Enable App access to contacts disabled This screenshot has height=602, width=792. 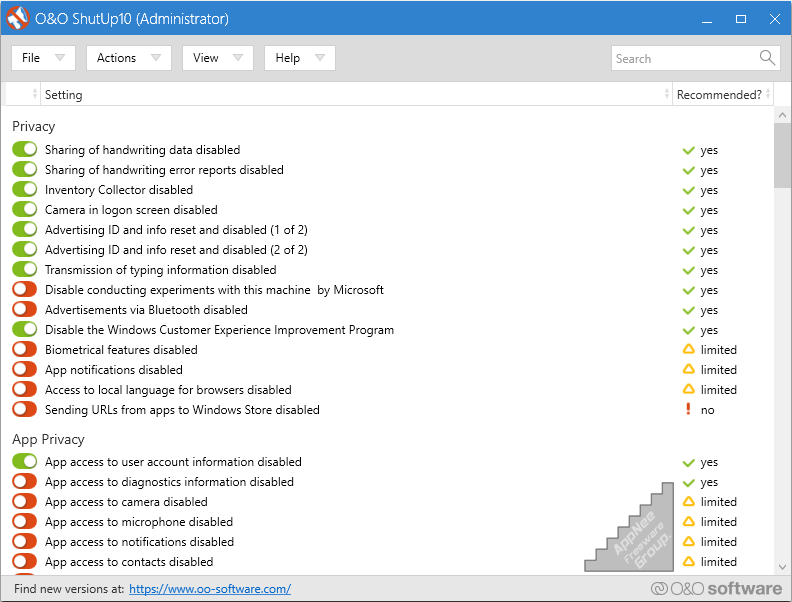(25, 561)
